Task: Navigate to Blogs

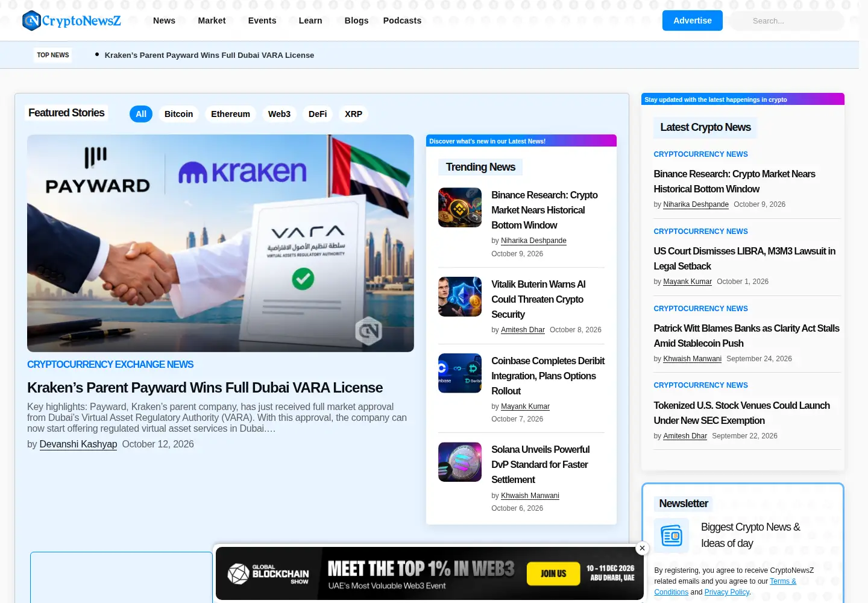Action: 356,21
